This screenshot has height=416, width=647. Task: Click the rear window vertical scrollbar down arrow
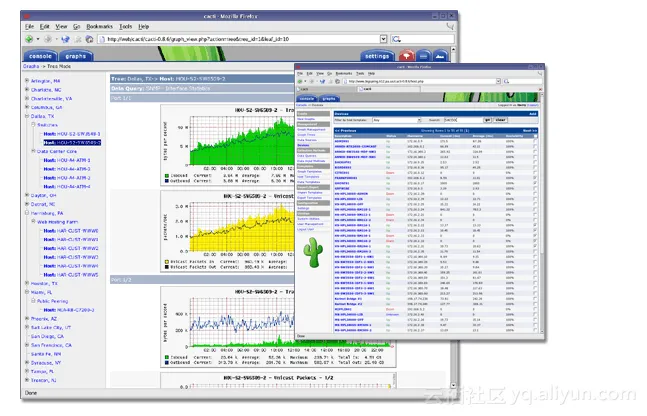pyautogui.click(x=453, y=385)
